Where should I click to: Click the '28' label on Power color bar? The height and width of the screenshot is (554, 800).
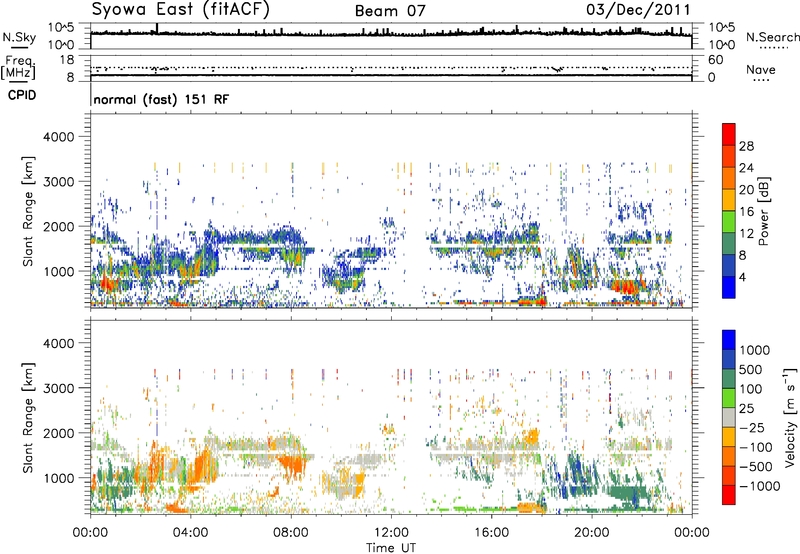pos(746,146)
